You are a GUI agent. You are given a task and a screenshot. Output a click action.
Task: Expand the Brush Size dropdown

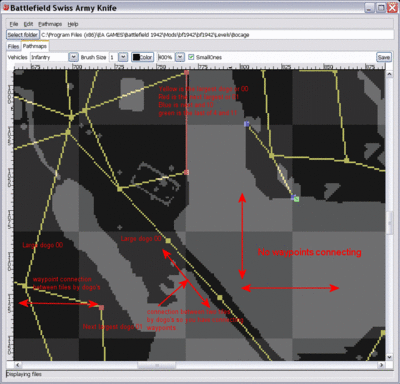(x=123, y=57)
